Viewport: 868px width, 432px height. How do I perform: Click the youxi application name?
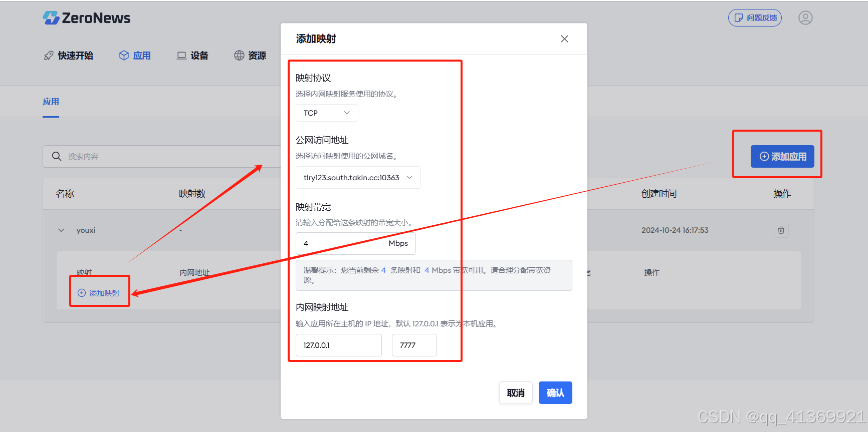(x=86, y=230)
